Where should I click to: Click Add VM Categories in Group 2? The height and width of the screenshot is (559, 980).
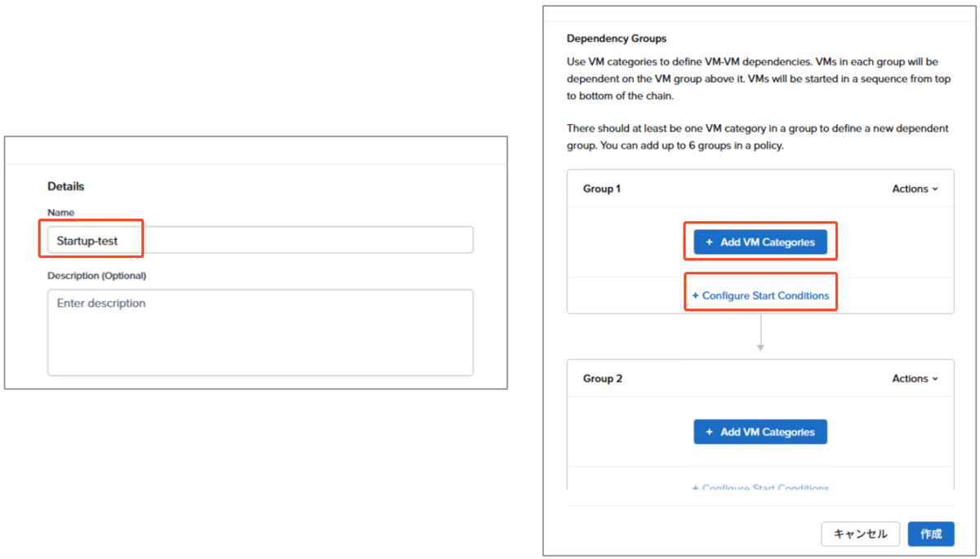pyautogui.click(x=760, y=432)
